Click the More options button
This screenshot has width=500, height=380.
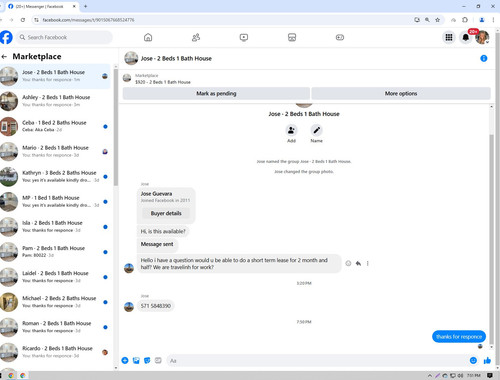(x=401, y=94)
